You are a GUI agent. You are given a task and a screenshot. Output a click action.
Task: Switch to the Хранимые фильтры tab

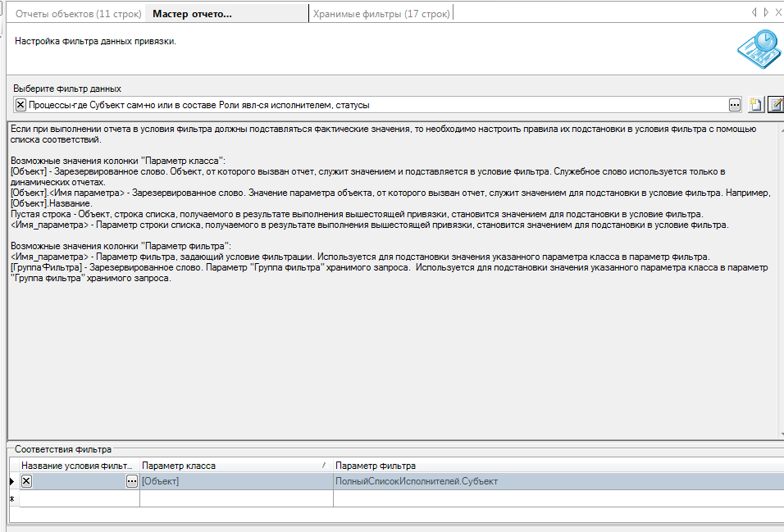click(x=381, y=14)
